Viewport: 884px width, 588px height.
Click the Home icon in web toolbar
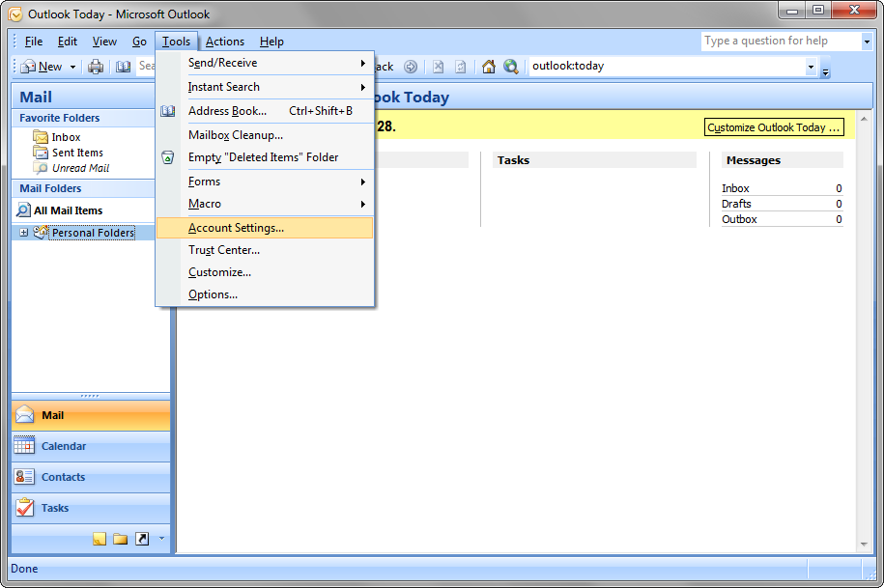coord(488,67)
